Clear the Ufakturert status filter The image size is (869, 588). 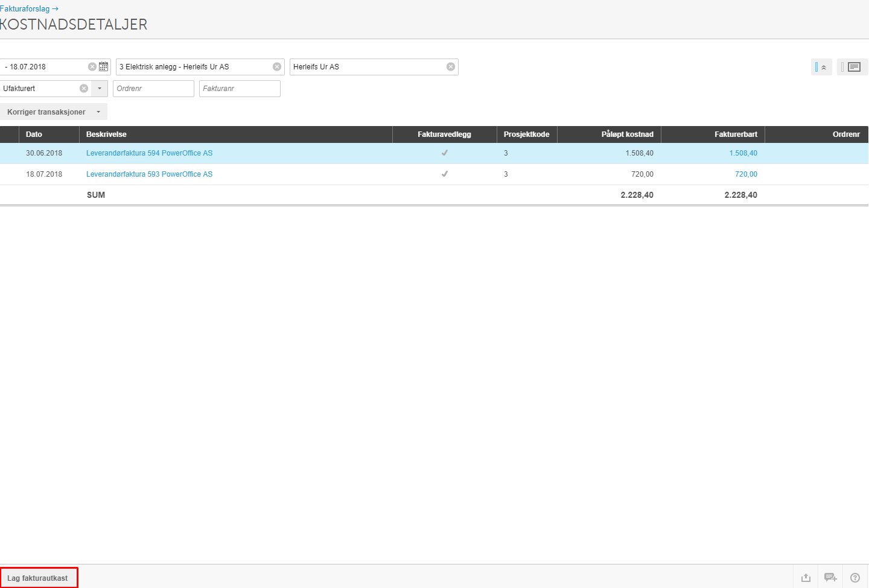click(x=84, y=89)
